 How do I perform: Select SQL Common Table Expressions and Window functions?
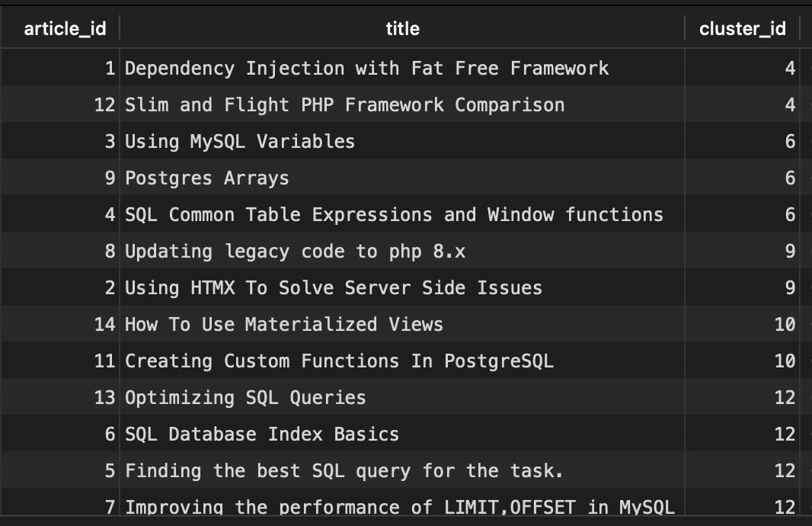tap(394, 214)
